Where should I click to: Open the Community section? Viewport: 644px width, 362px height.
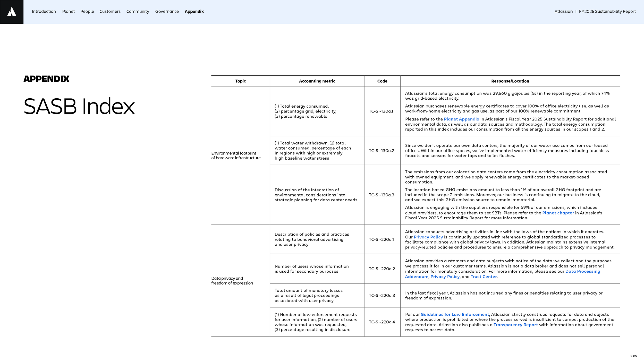(138, 11)
